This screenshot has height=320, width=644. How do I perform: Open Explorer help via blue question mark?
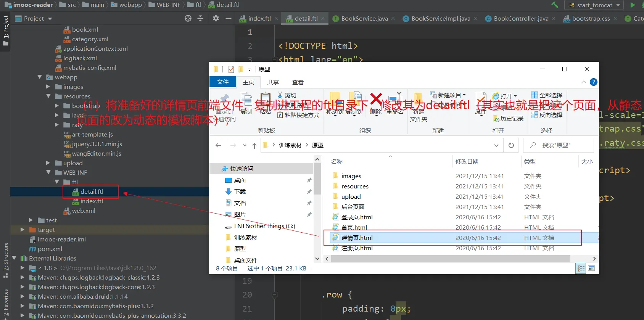click(x=594, y=82)
